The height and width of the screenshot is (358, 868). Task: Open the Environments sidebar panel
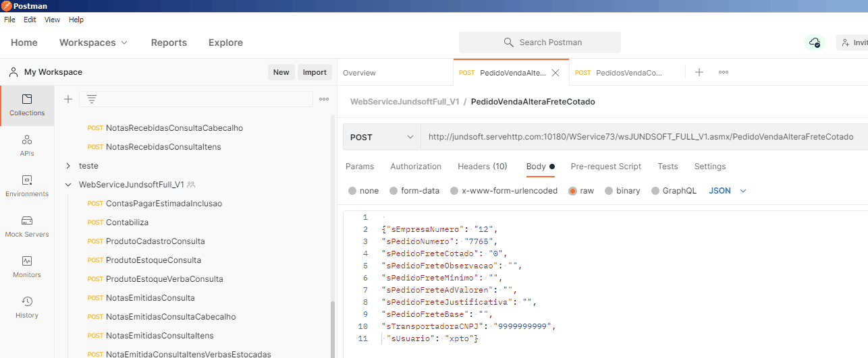27,186
